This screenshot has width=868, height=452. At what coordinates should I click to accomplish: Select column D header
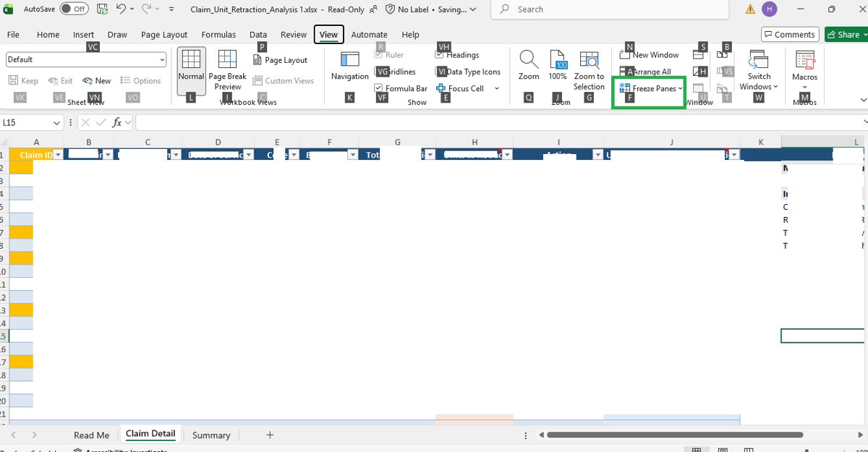218,142
